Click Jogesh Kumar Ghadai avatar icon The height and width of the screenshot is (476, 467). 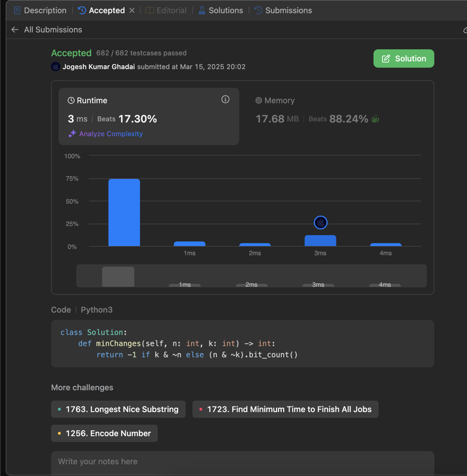[56, 67]
